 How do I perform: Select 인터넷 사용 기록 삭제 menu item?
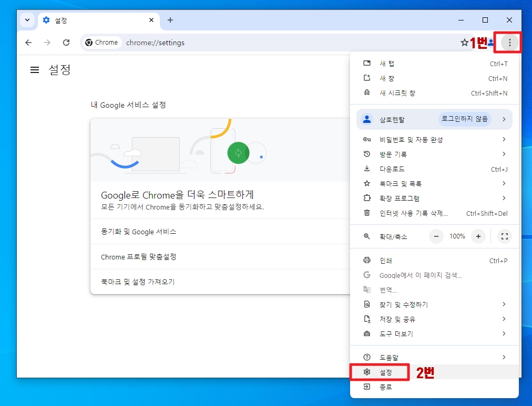(x=434, y=213)
